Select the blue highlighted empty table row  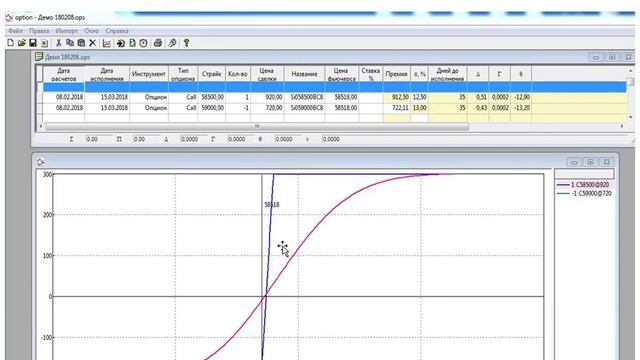point(335,87)
